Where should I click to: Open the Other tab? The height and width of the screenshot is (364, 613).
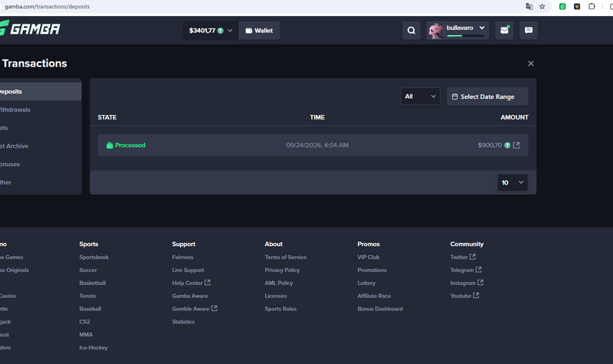(x=41, y=182)
